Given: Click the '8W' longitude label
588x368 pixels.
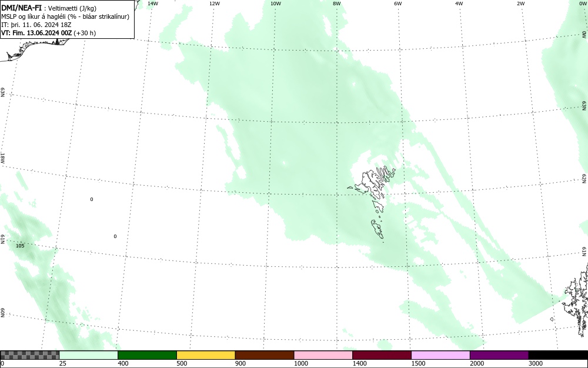Looking at the screenshot, I should click(x=337, y=4).
